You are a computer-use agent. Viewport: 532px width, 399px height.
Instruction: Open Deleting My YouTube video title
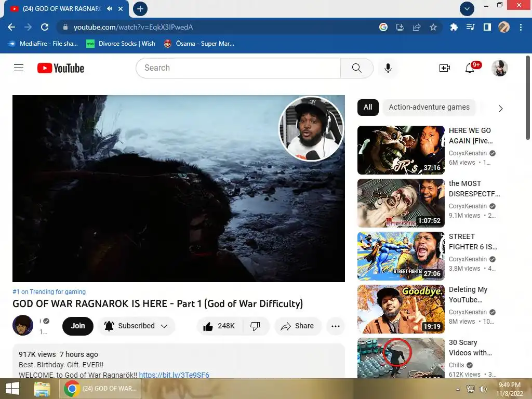[x=468, y=295]
